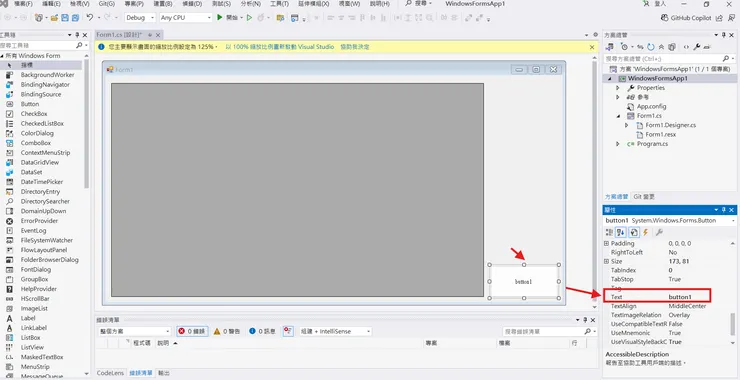Click the Save file toolbar icon

[x=64, y=17]
